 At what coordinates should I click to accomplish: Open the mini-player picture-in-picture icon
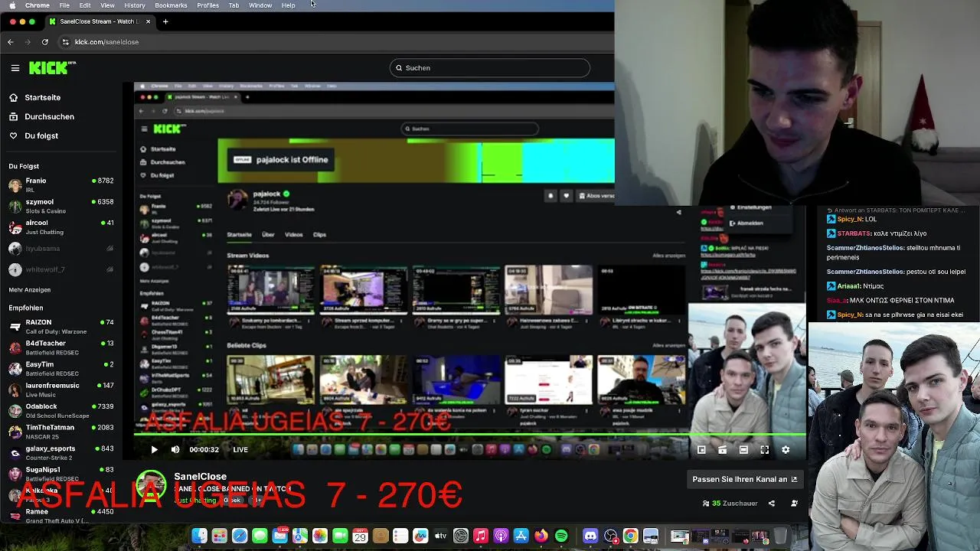(701, 450)
